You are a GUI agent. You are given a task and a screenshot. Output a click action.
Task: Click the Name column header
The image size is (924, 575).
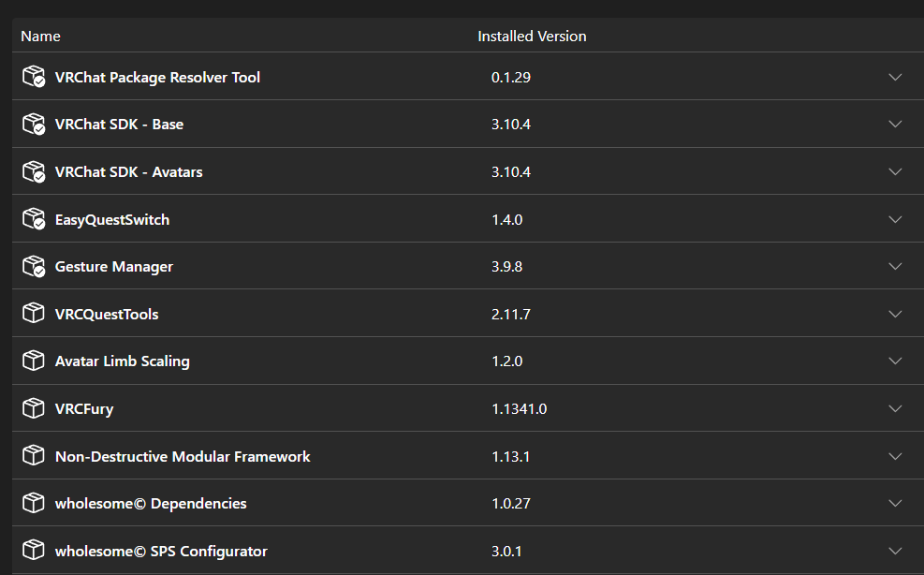(40, 36)
